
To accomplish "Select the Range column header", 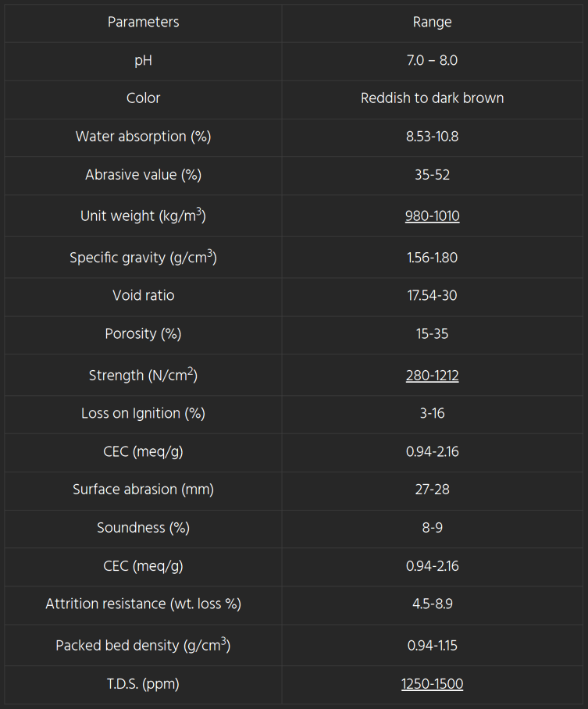I will pyautogui.click(x=432, y=22).
